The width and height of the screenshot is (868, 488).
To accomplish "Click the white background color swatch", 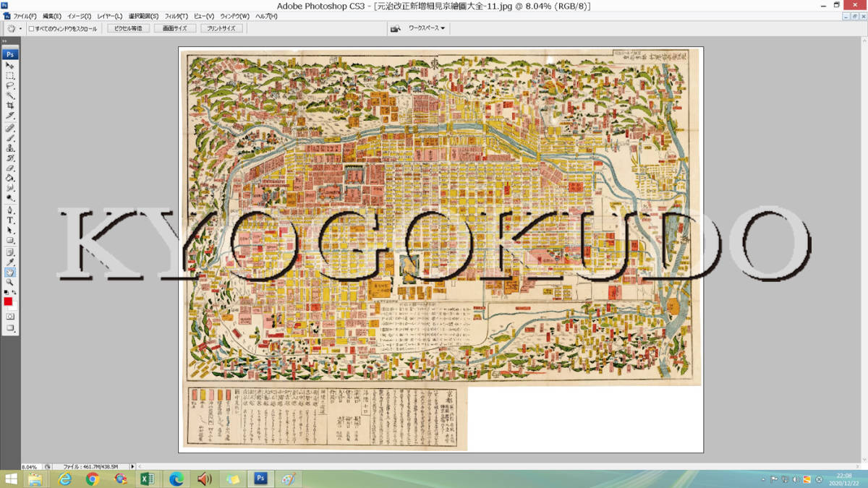I will [x=13, y=306].
